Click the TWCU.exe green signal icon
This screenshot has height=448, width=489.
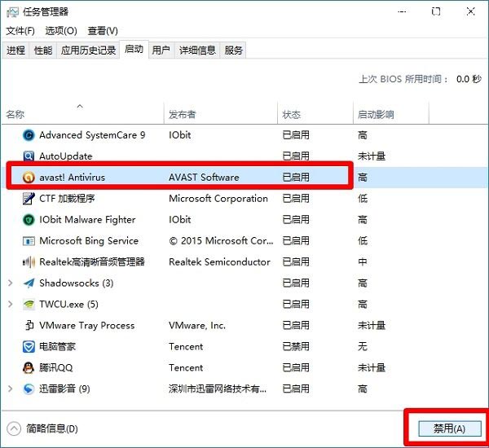click(29, 305)
